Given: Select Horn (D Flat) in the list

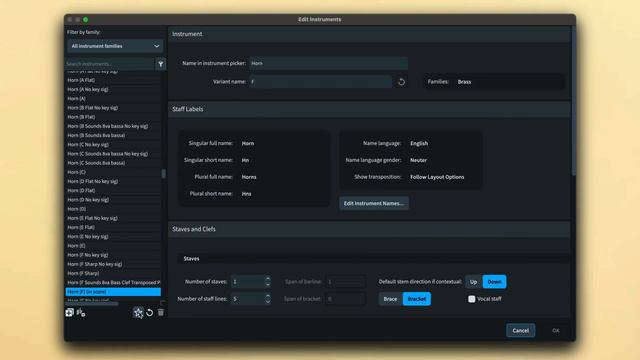Looking at the screenshot, I should [113, 191].
